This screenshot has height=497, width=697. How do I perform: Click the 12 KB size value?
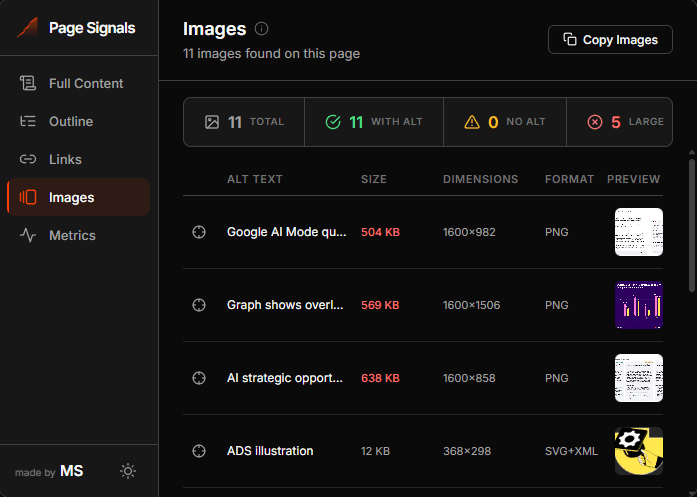(376, 451)
